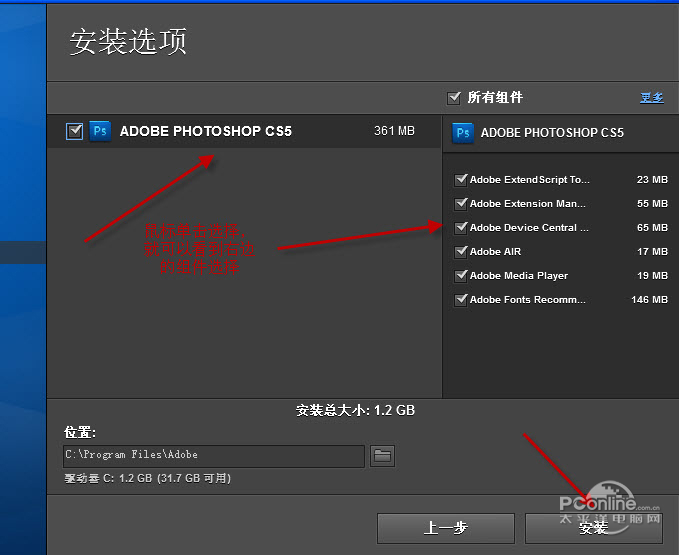Viewport: 680px width, 555px height.
Task: Click the 65 MB size of Device Central
Action: [652, 228]
